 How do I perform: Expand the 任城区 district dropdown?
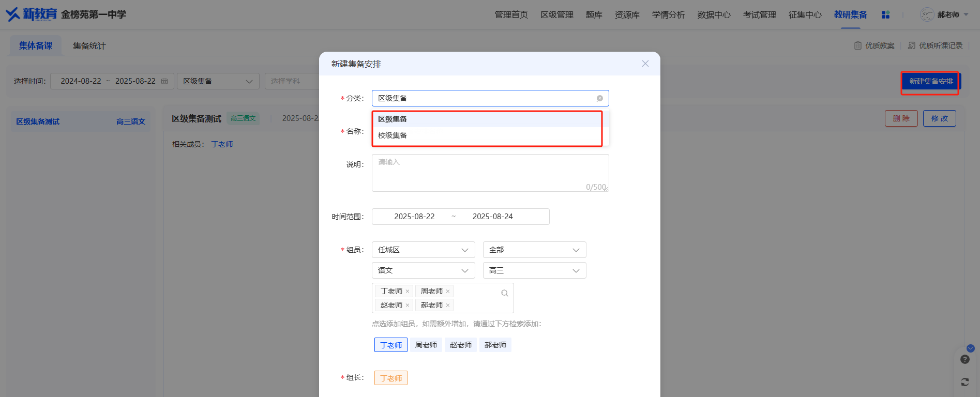(x=423, y=250)
